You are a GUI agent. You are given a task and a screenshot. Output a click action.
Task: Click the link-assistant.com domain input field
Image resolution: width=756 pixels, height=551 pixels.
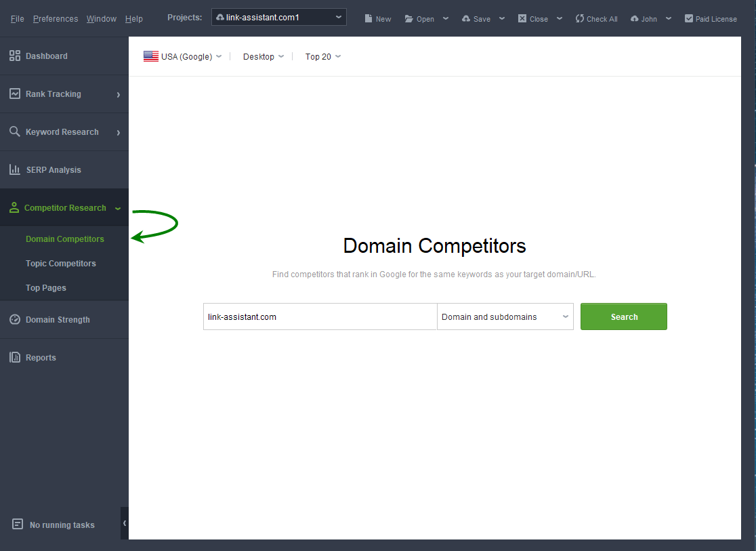pyautogui.click(x=320, y=317)
